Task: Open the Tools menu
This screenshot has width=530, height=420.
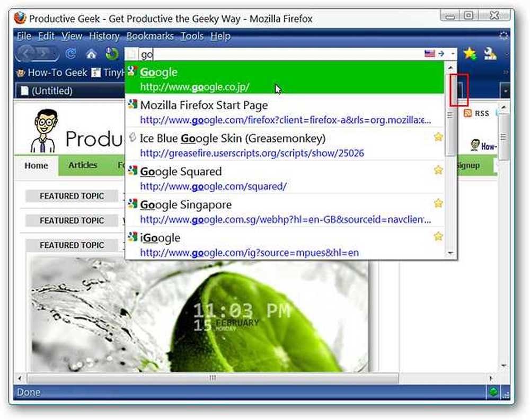Action: [x=192, y=36]
